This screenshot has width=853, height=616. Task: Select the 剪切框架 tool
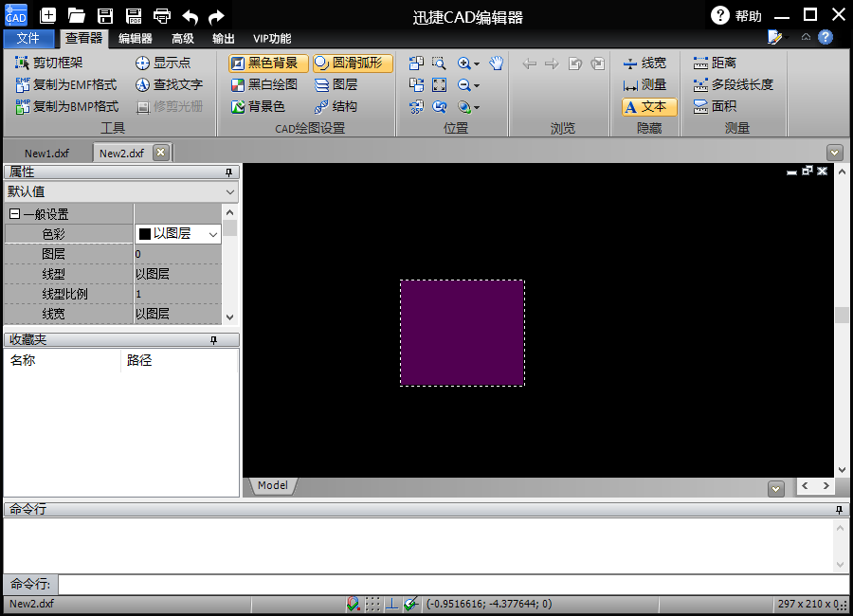tap(48, 63)
